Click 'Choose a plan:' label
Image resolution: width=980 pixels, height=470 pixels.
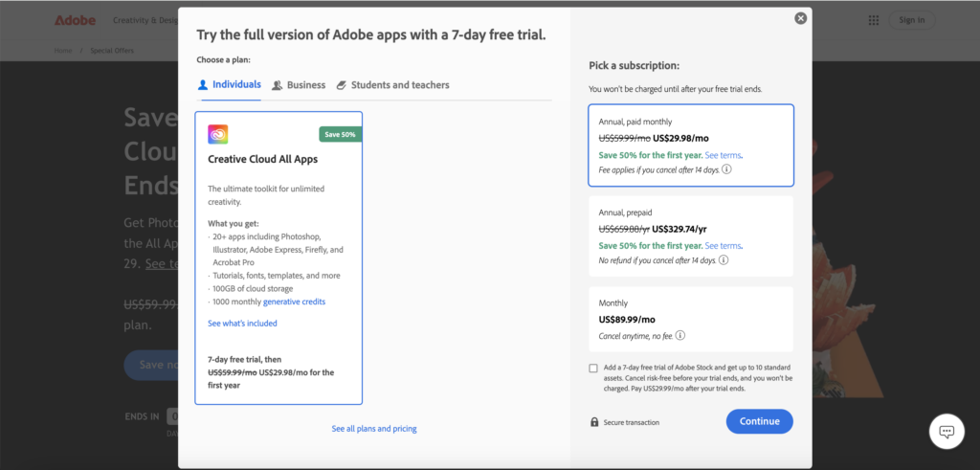tap(224, 60)
